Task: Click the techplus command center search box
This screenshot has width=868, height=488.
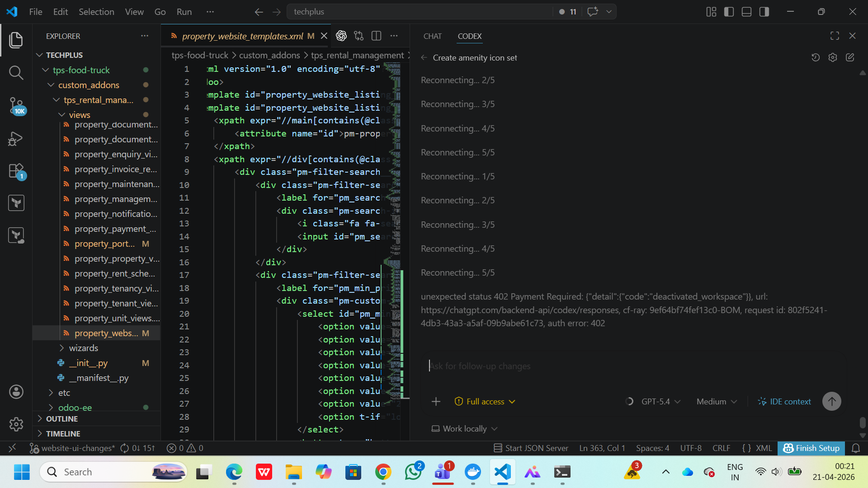Action: pyautogui.click(x=420, y=12)
